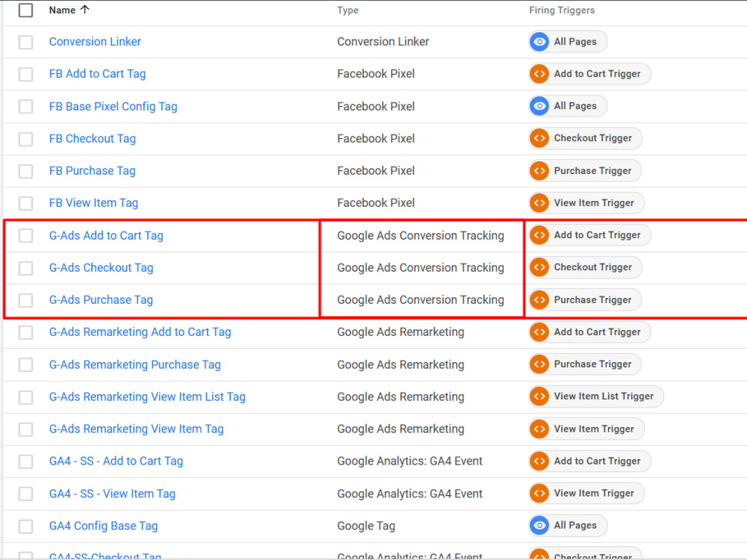Open the FB Purchase Tag link

93,170
